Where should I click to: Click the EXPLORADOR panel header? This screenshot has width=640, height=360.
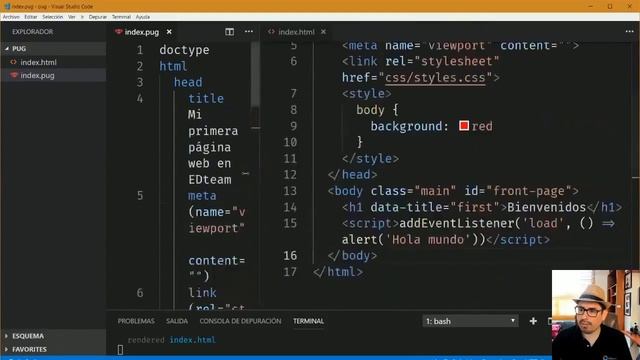32,32
